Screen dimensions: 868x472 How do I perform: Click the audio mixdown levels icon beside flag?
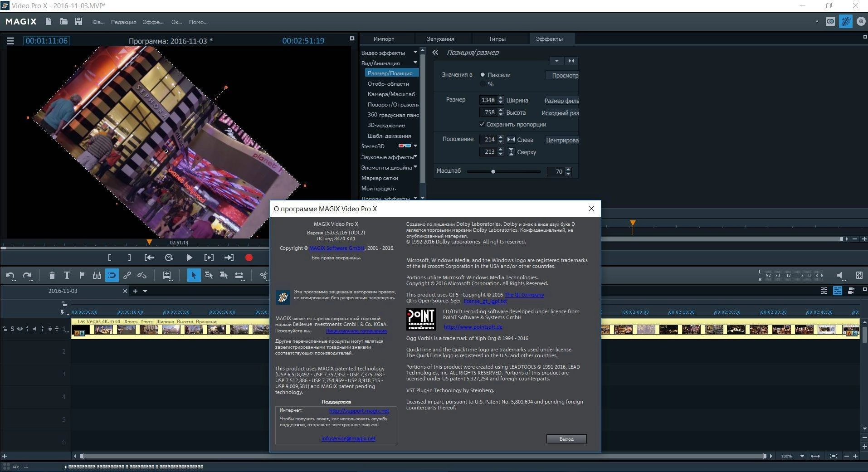point(97,275)
